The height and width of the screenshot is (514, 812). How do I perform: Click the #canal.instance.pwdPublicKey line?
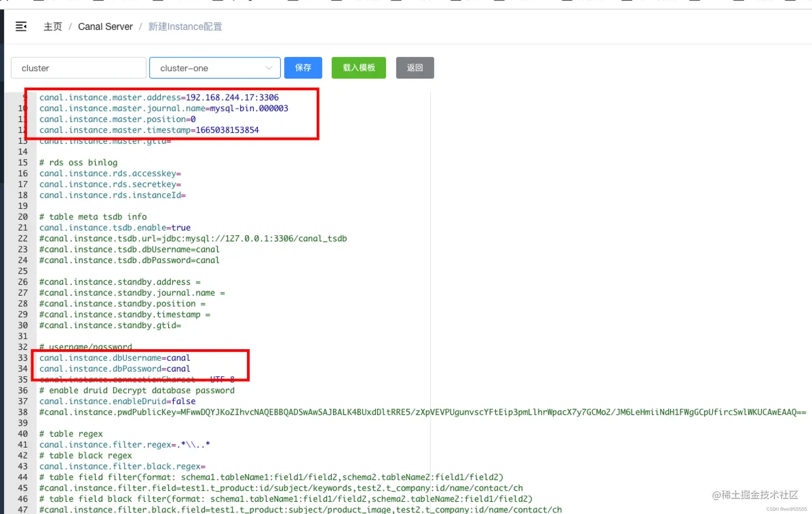(x=423, y=412)
